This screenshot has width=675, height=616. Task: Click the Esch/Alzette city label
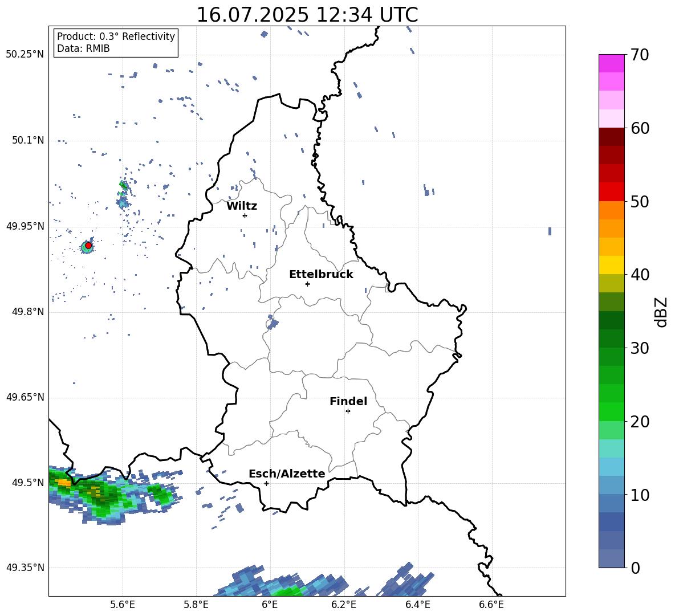coord(287,474)
